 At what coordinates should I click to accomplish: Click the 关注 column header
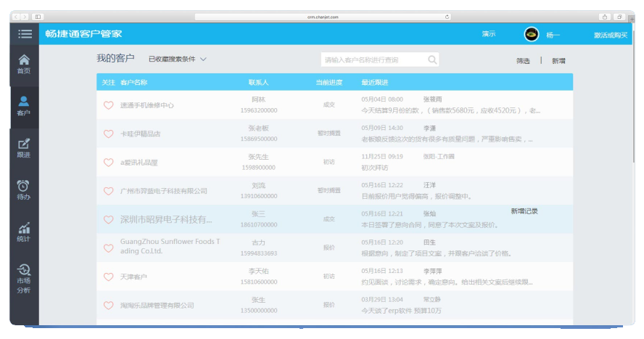109,82
